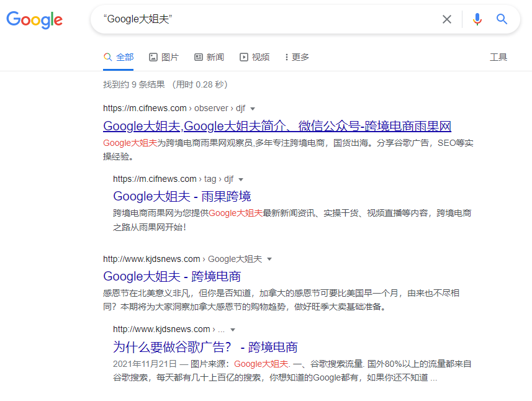Open result “Google大姐夫 - 雨果跨境”
Screen dimensions: 532x401
[183, 196]
